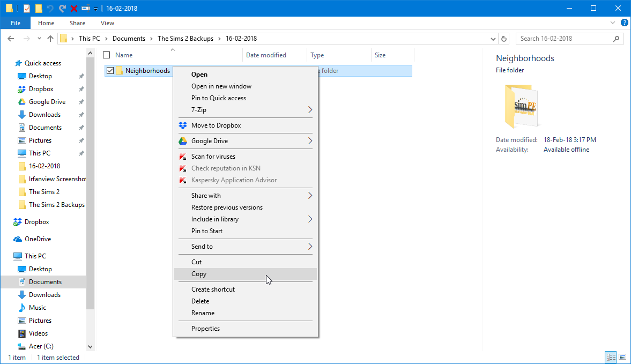Open the address bar history dropdown
This screenshot has height=364, width=631.
[x=493, y=39]
